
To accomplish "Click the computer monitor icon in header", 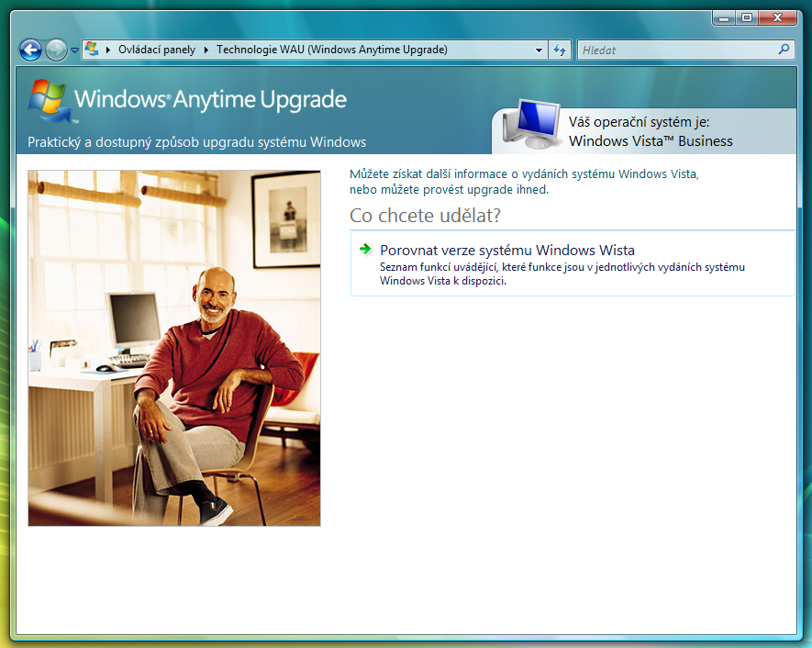I will [532, 124].
